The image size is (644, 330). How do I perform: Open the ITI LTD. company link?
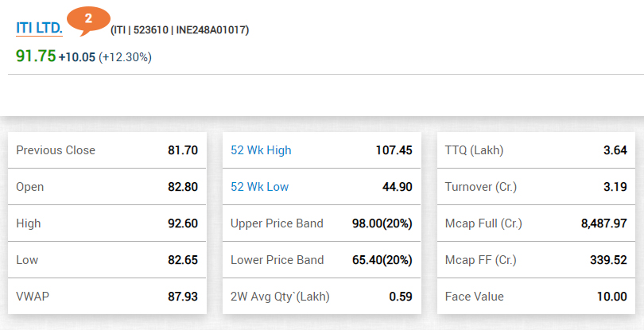click(x=39, y=28)
